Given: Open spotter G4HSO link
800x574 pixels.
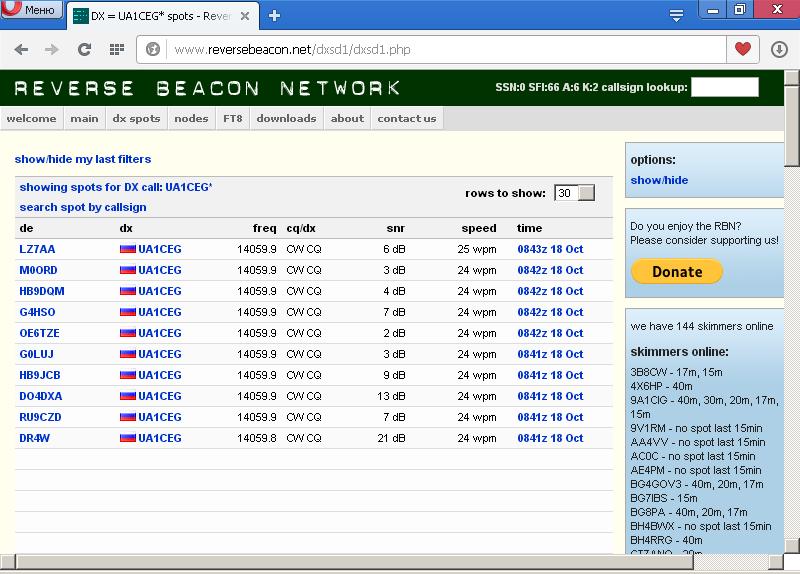Looking at the screenshot, I should point(37,312).
